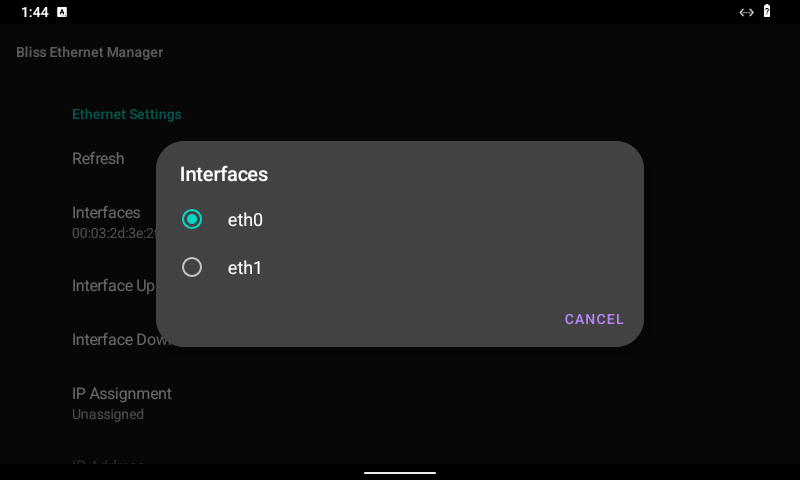Tap the Ethernet Settings section header
Screen dimensions: 800x480
point(127,114)
